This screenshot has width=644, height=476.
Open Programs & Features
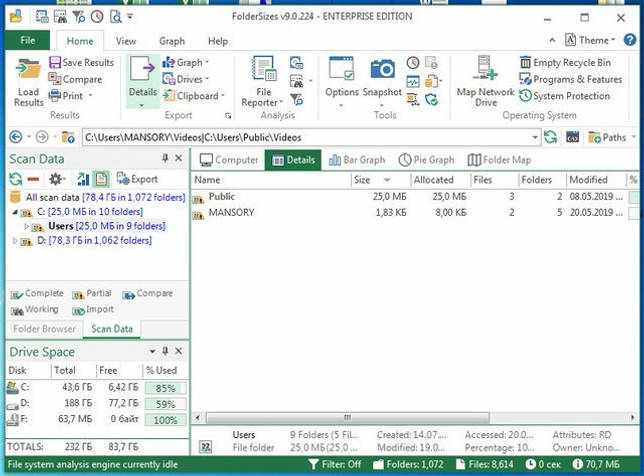point(571,79)
